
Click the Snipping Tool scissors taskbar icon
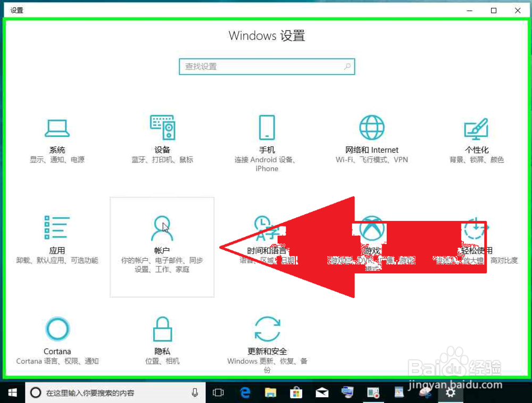(425, 393)
